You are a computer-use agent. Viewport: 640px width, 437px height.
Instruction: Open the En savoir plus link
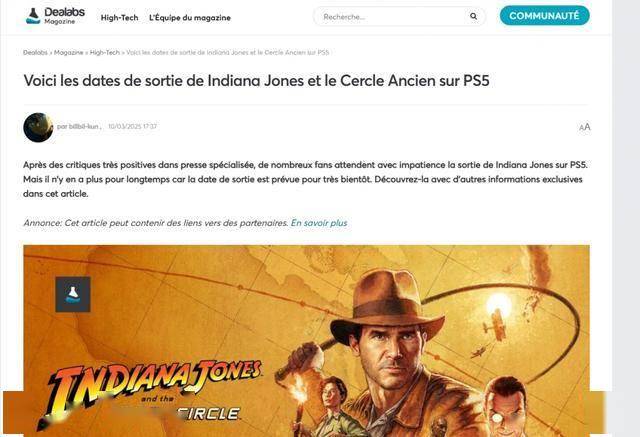(x=319, y=223)
